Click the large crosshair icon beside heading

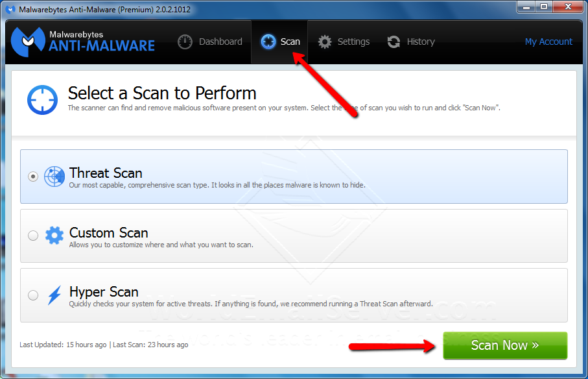42,100
